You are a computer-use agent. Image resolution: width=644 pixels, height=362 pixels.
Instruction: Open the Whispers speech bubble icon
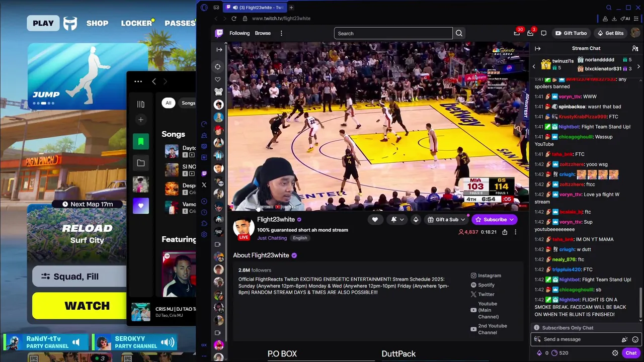point(543,33)
